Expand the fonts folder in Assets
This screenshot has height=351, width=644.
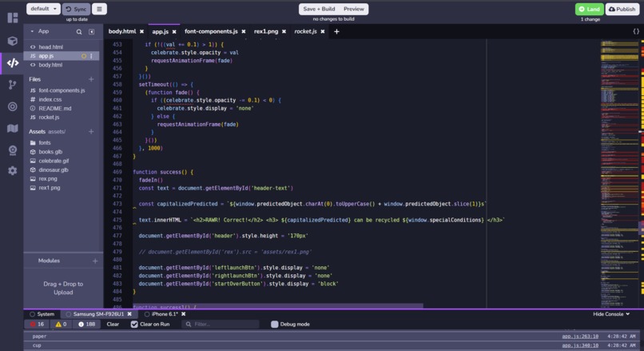[45, 142]
